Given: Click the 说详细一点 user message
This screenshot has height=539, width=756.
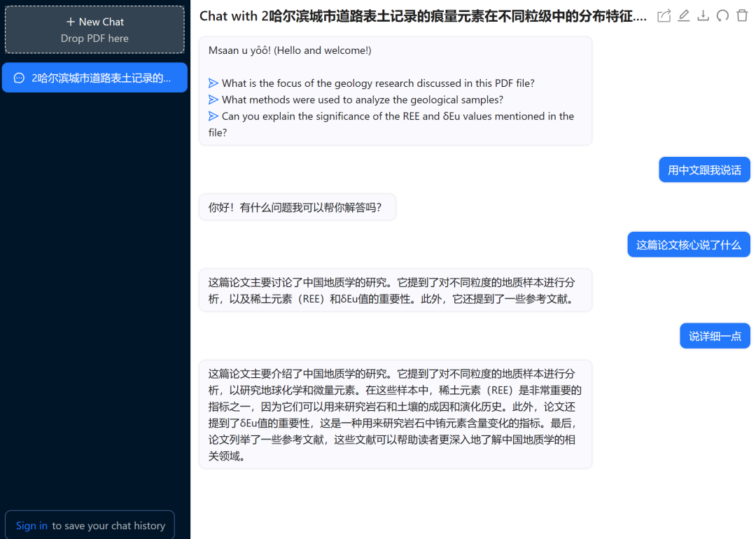Looking at the screenshot, I should click(x=715, y=335).
